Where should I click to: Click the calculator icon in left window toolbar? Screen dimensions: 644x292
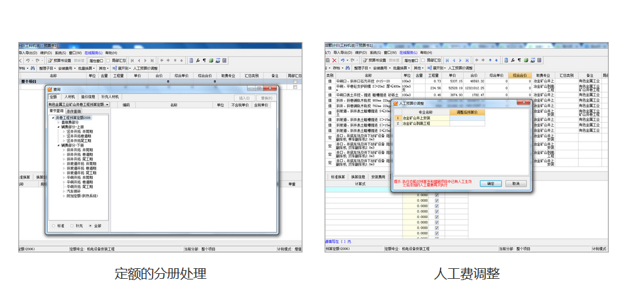pyautogui.click(x=224, y=61)
